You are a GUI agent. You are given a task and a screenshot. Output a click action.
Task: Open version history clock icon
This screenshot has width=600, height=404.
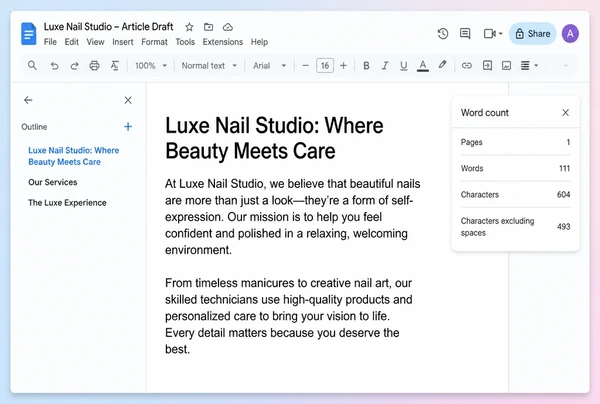(443, 34)
